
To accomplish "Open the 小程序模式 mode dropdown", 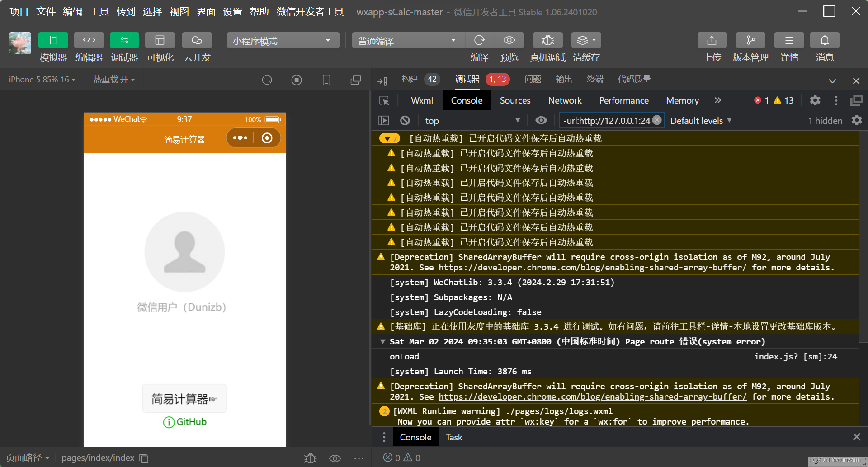I will click(x=283, y=41).
